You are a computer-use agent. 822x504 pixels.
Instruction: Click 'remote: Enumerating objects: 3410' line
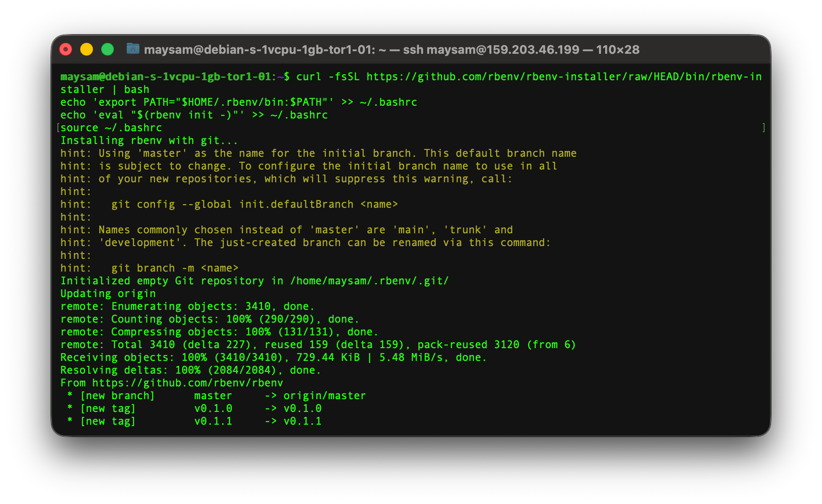[x=188, y=306]
